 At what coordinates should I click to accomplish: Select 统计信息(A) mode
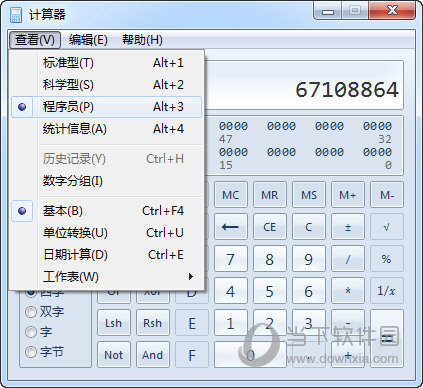coord(106,129)
